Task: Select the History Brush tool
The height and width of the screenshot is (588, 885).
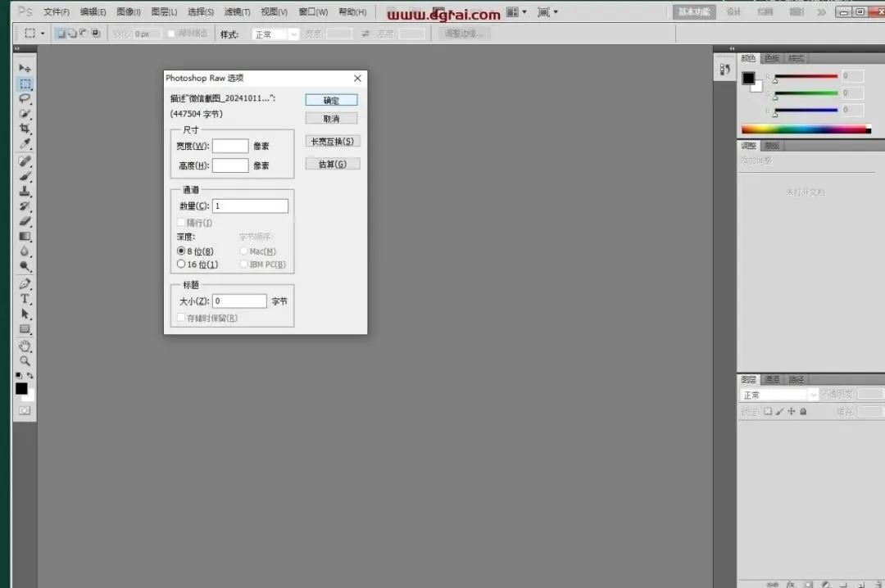Action: click(x=25, y=206)
